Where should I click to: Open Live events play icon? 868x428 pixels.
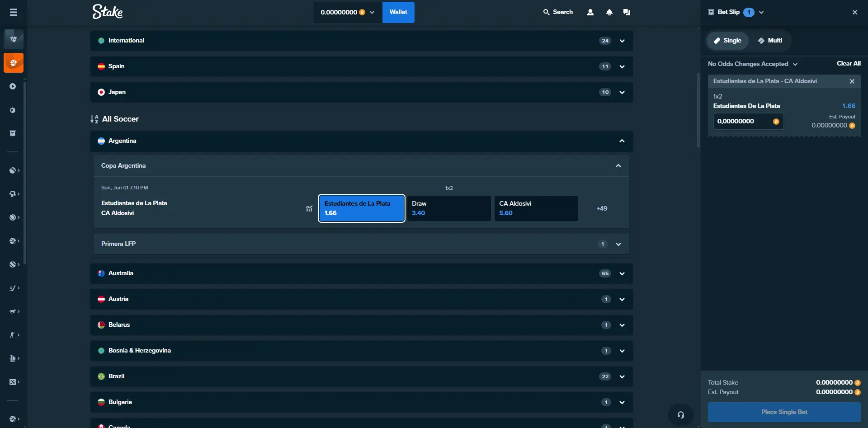(x=13, y=86)
